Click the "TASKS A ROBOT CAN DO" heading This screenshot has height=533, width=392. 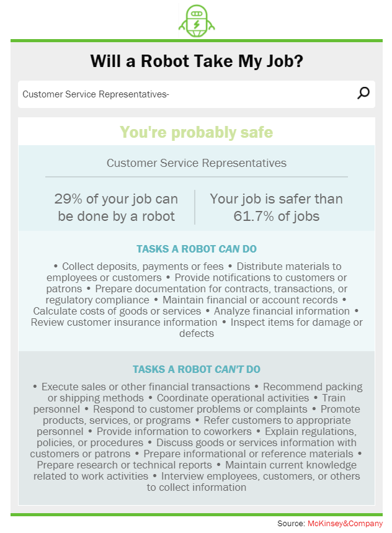click(197, 249)
